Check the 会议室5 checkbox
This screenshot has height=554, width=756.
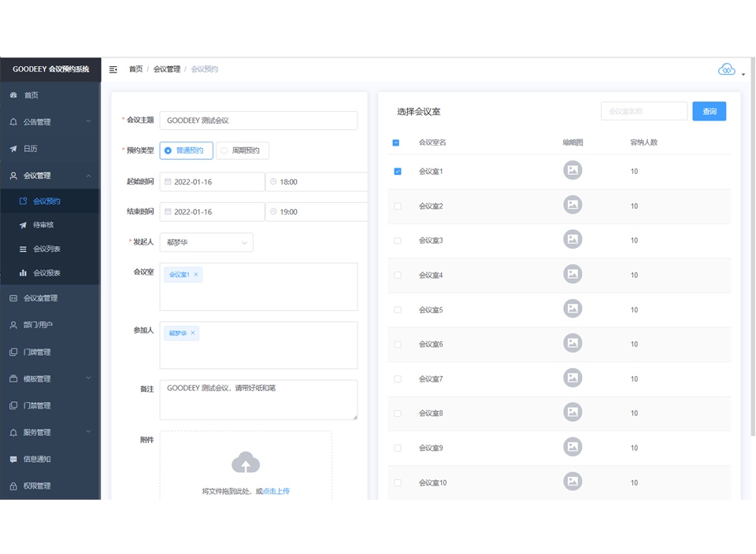398,310
